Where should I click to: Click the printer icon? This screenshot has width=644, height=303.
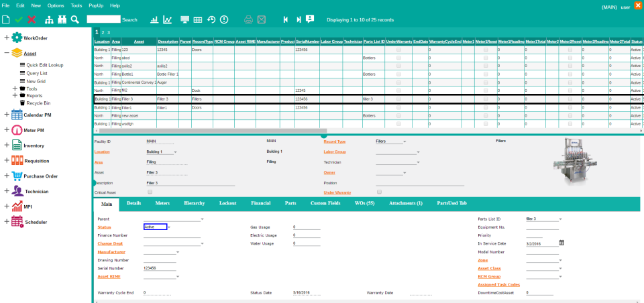248,19
